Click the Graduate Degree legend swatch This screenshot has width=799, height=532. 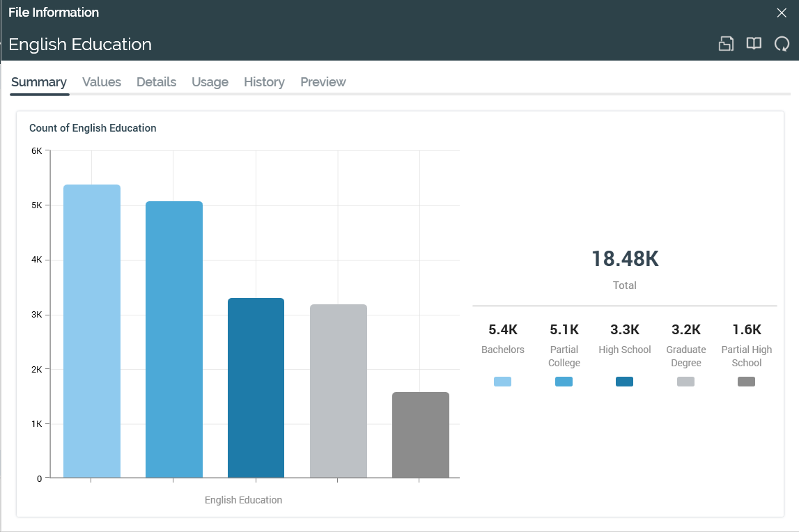(x=685, y=382)
